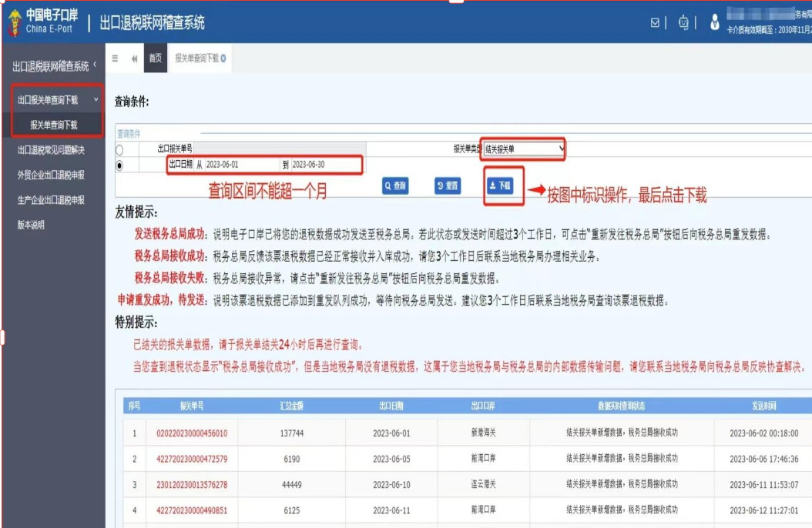Click the 报关单号 column header
812x528 pixels.
pyautogui.click(x=192, y=406)
